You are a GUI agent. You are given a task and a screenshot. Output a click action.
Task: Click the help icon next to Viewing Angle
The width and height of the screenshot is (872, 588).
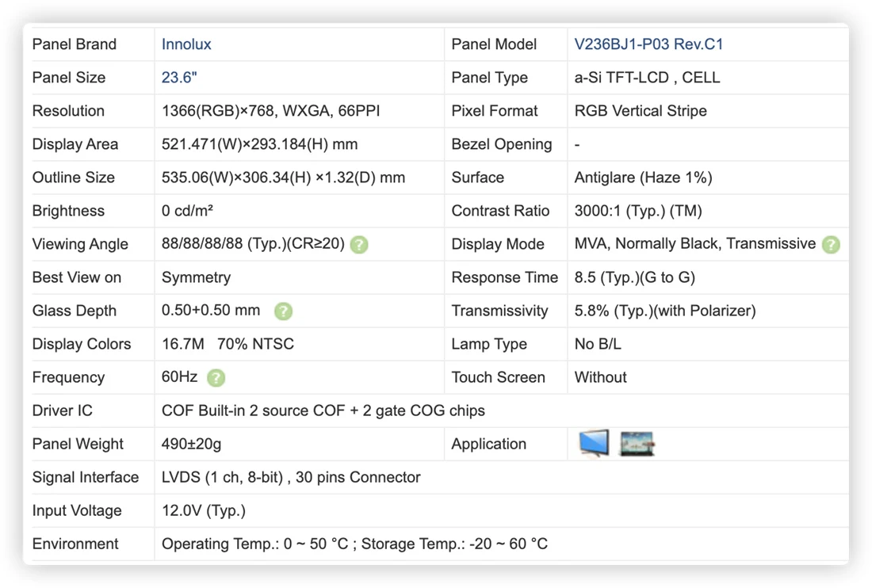(x=359, y=245)
